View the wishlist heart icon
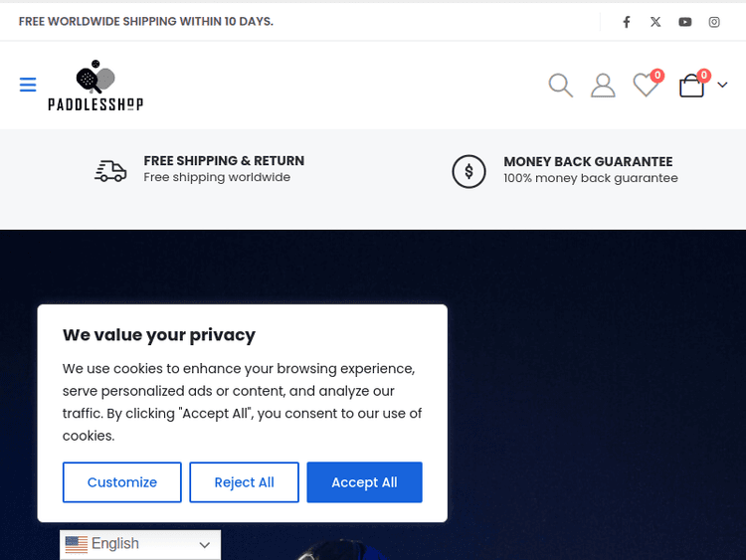 (646, 87)
